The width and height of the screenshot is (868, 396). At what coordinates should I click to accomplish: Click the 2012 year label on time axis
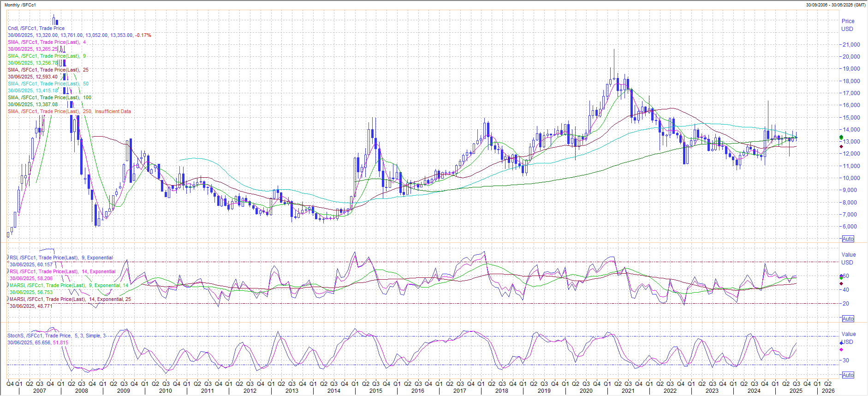tap(250, 391)
